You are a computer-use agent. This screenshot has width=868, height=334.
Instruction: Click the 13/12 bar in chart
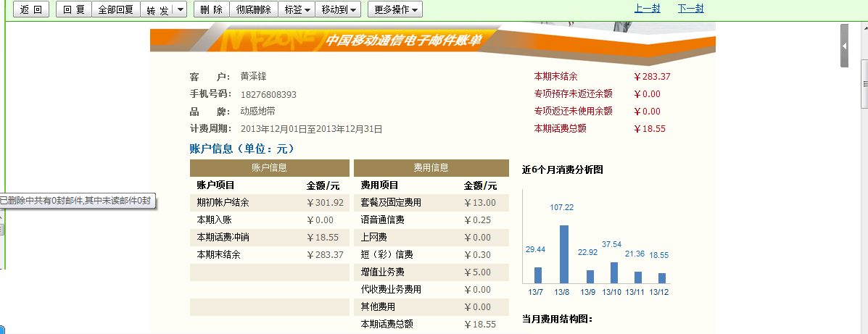coord(661,277)
